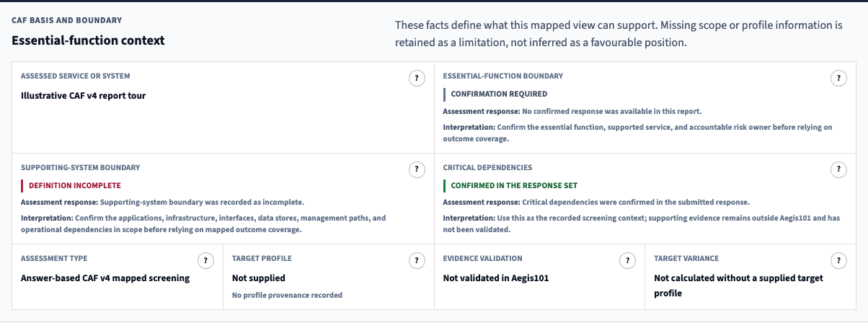Click the 'CONFIRMED IN THE RESPONSE SET' status
868x323 pixels.
(x=514, y=185)
